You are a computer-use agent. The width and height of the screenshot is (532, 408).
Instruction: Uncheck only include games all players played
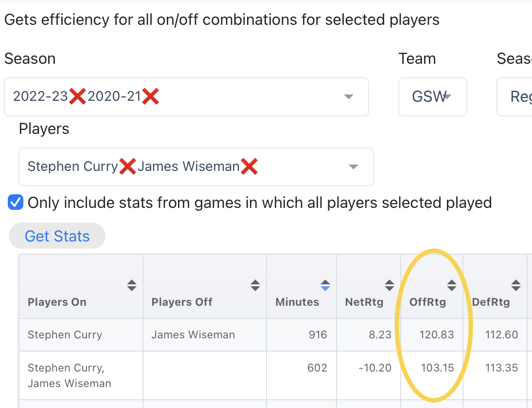pos(16,202)
